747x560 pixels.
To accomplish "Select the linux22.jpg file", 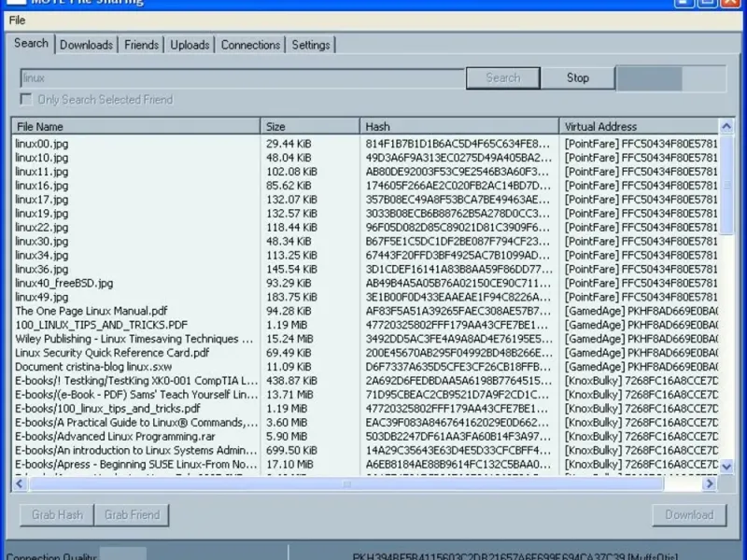I will point(365,228).
